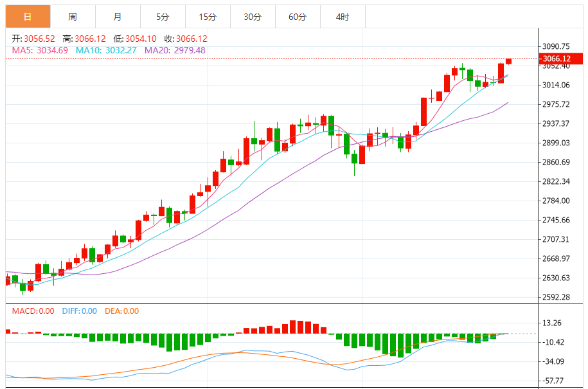Select the latest candlestick at far right

(508, 61)
